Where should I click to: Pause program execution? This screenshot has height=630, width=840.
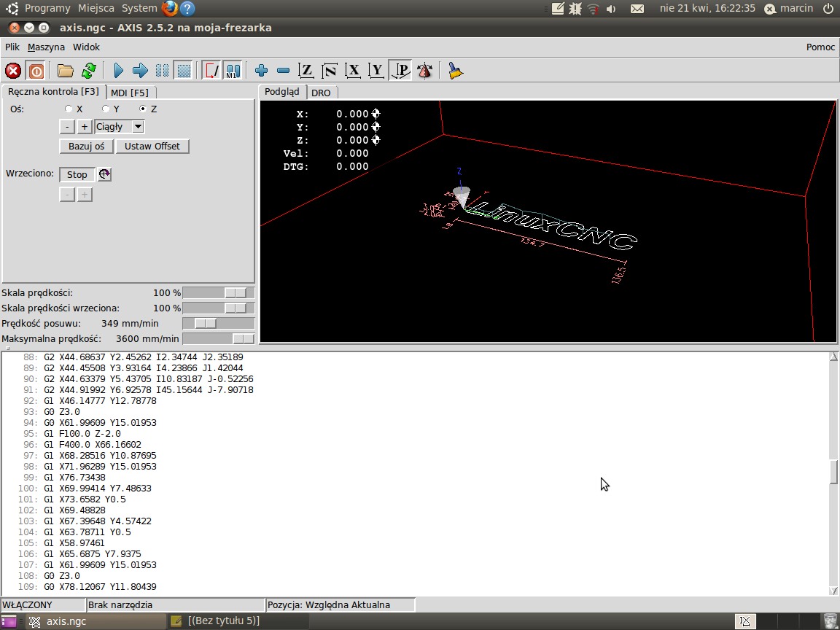[162, 71]
